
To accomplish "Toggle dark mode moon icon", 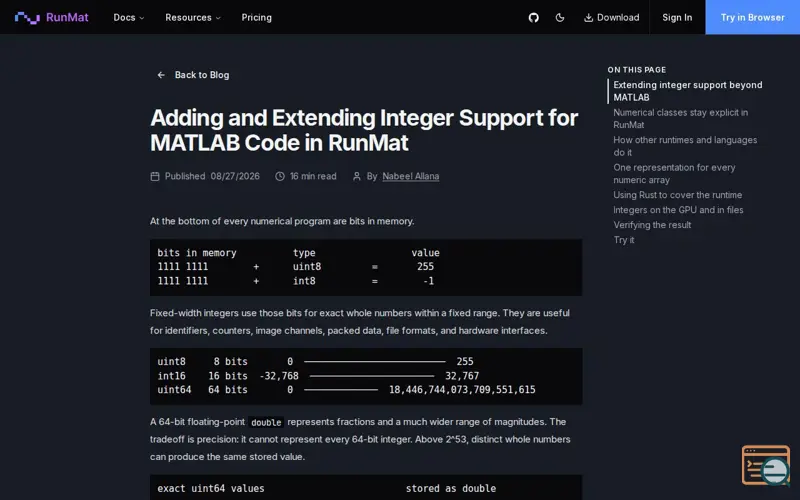I will click(x=560, y=18).
